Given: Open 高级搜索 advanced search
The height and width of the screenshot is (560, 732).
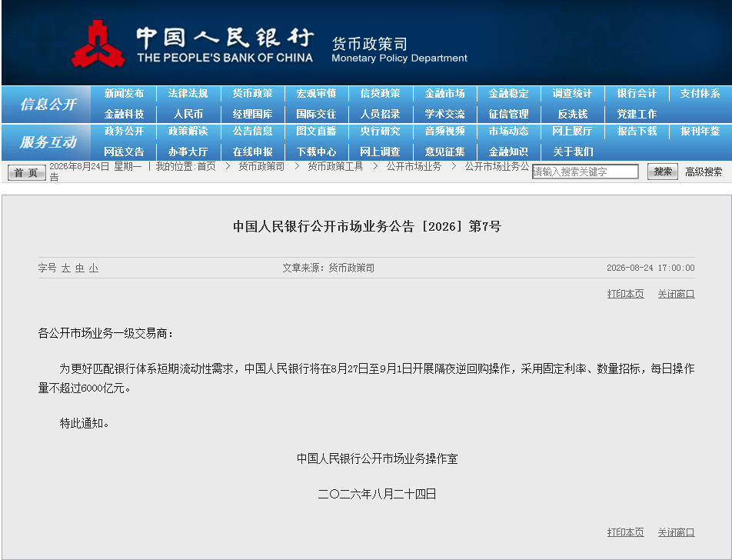Looking at the screenshot, I should [x=704, y=172].
